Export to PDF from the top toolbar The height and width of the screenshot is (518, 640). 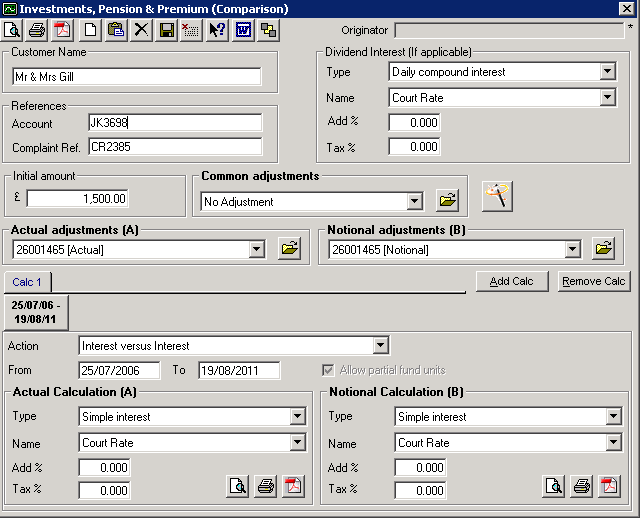coord(62,30)
